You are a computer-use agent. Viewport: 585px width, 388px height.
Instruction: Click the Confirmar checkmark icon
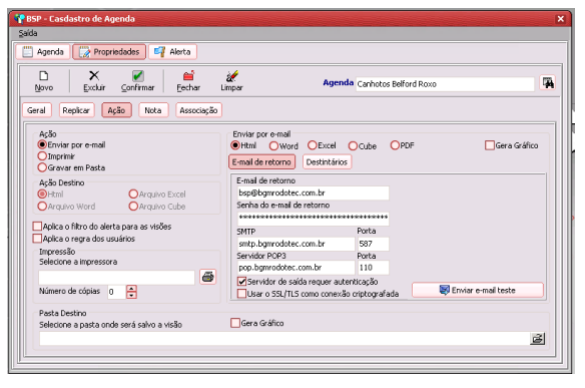(x=138, y=76)
